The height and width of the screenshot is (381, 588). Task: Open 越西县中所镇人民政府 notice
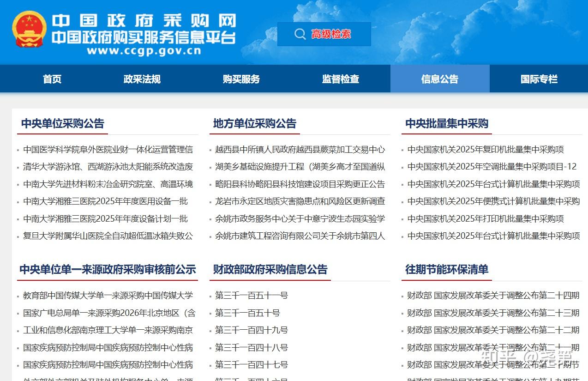point(300,150)
